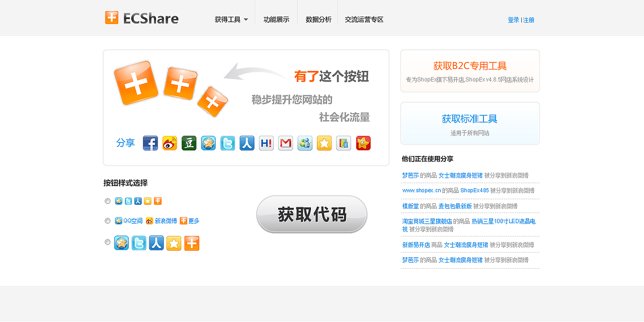The height and width of the screenshot is (322, 644).
Task: Open the 新版易开店 shop link
Action: coord(416,245)
